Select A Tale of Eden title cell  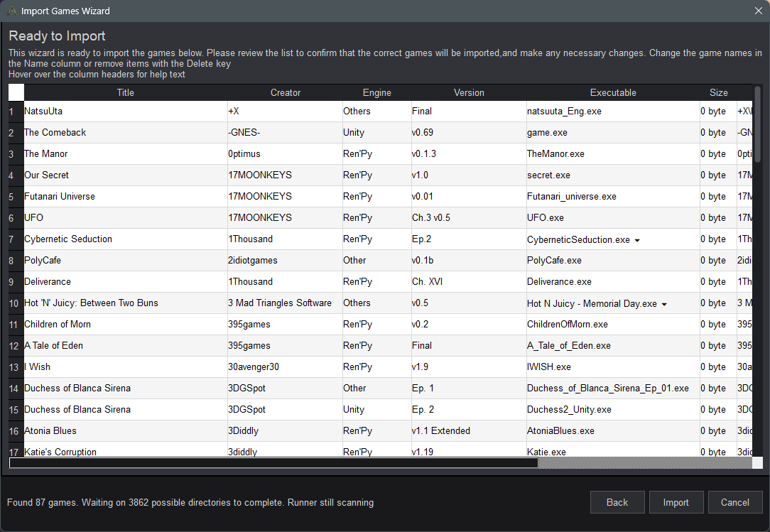coord(126,345)
